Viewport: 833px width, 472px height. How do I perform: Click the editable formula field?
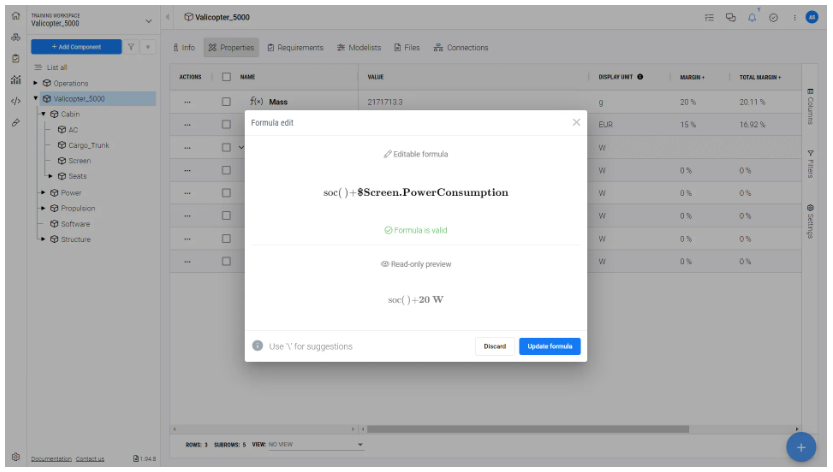[415, 192]
